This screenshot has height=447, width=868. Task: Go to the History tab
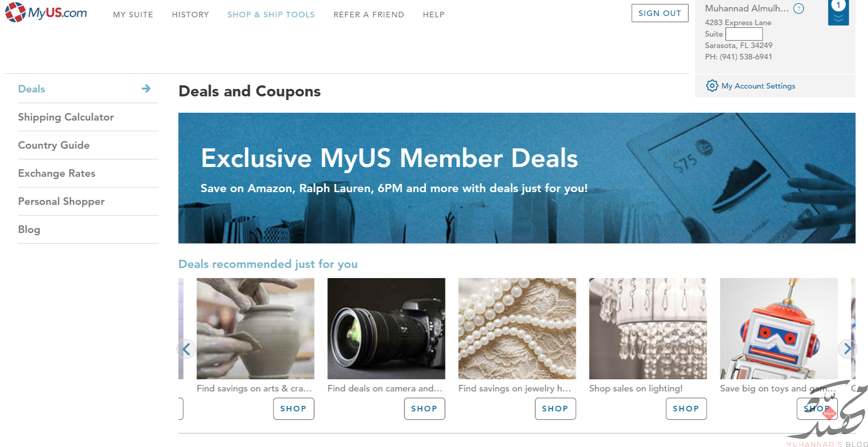[190, 14]
